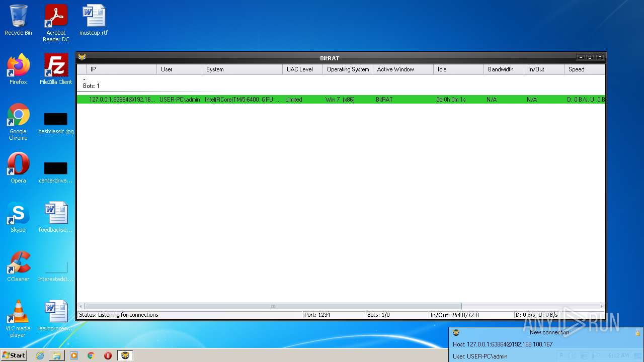
Task: Click the USER-PC\admin cell in the bot row
Action: coord(180,100)
